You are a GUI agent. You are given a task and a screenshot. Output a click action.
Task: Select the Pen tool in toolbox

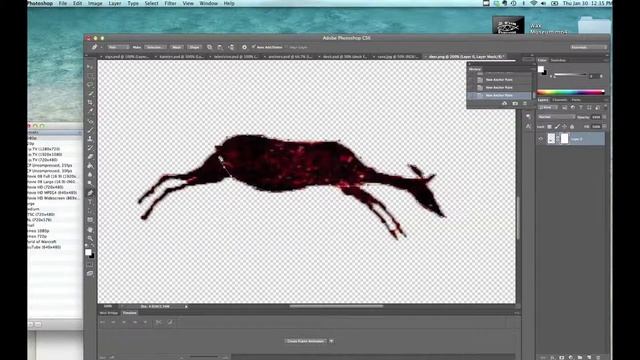(x=90, y=193)
